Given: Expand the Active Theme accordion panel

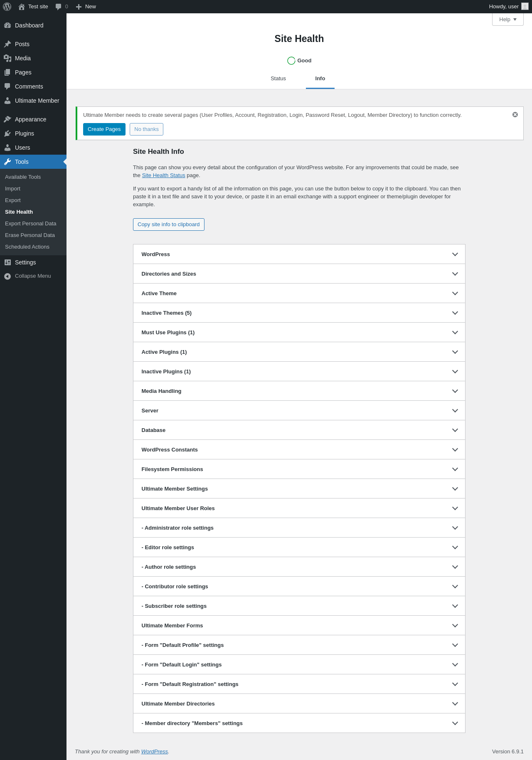Looking at the screenshot, I should [299, 293].
